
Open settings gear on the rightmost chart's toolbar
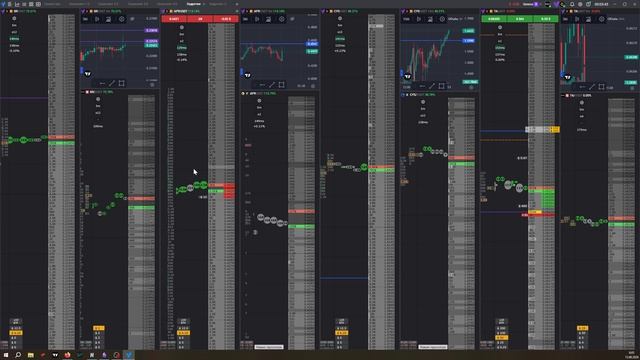click(x=602, y=19)
